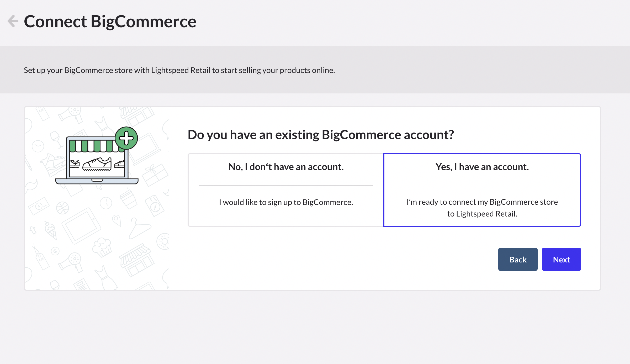Click the back arrow beside Connect BigCommerce
Image resolution: width=630 pixels, height=364 pixels.
(13, 21)
